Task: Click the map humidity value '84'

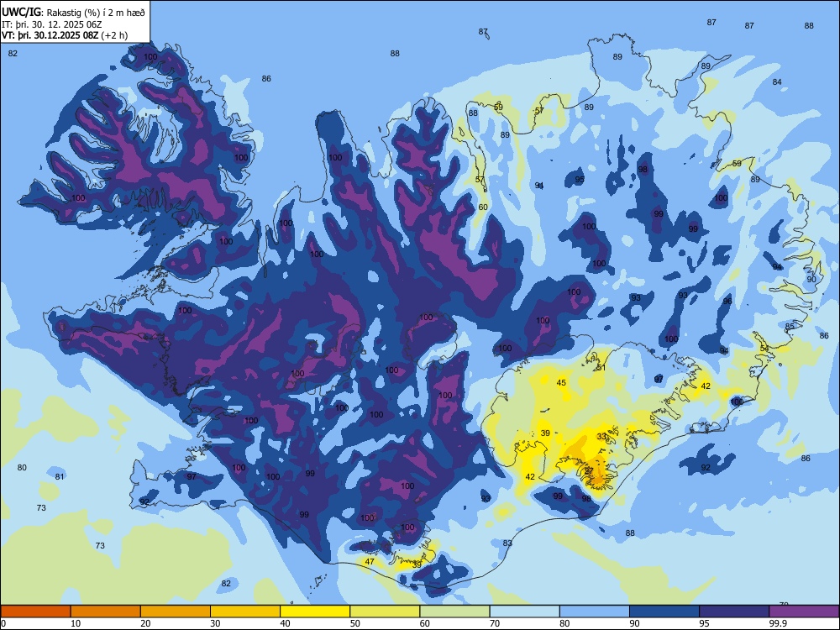Action: tap(777, 81)
